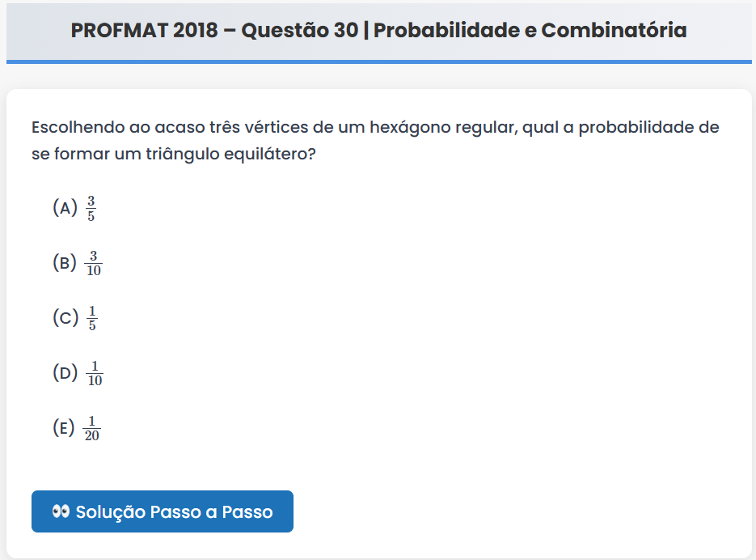756x560 pixels.
Task: Pick answer option (C)
Action: [x=65, y=318]
